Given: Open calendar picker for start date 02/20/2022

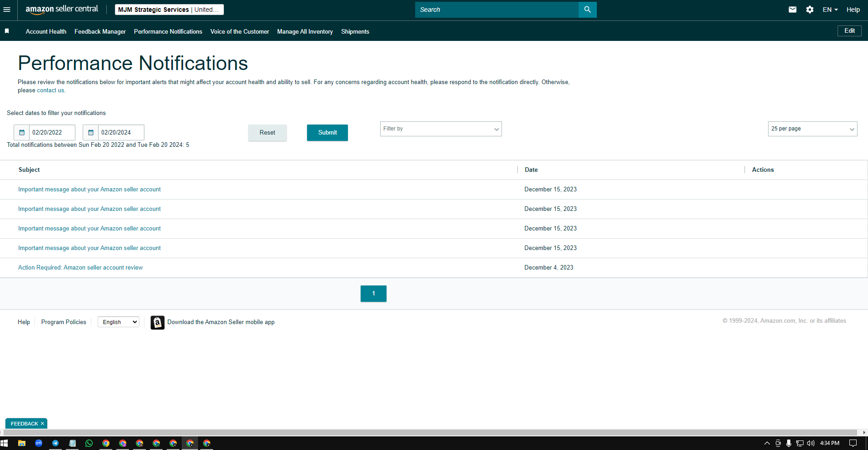Looking at the screenshot, I should pos(22,132).
